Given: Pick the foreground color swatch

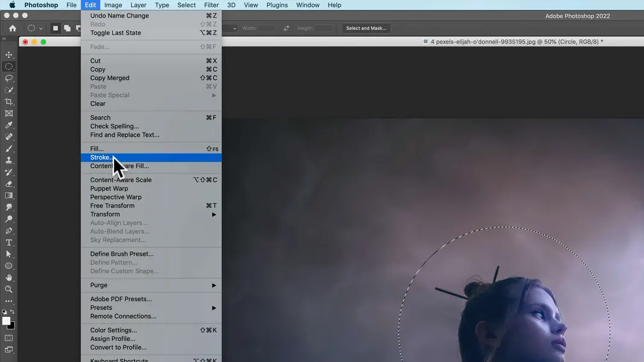Looking at the screenshot, I should click(6, 321).
